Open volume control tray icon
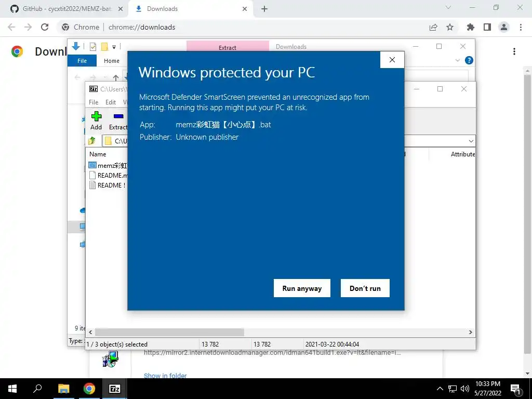Viewport: 532px width, 399px height. point(464,389)
